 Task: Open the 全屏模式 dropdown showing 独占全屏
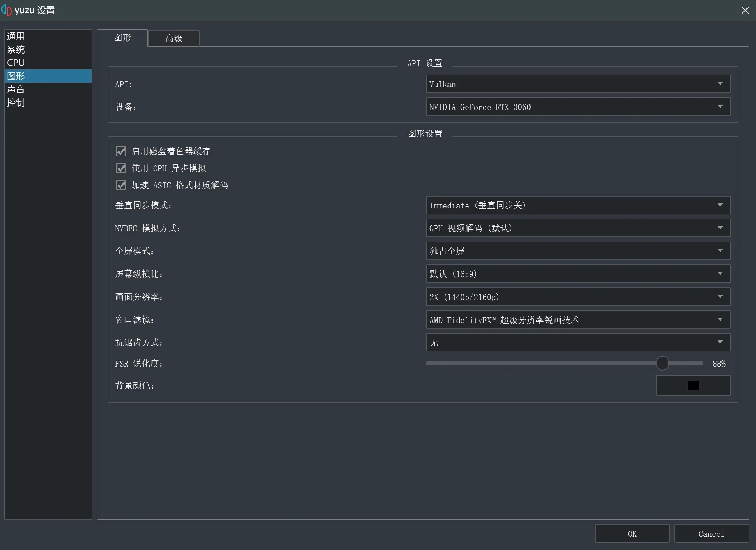[x=578, y=251]
